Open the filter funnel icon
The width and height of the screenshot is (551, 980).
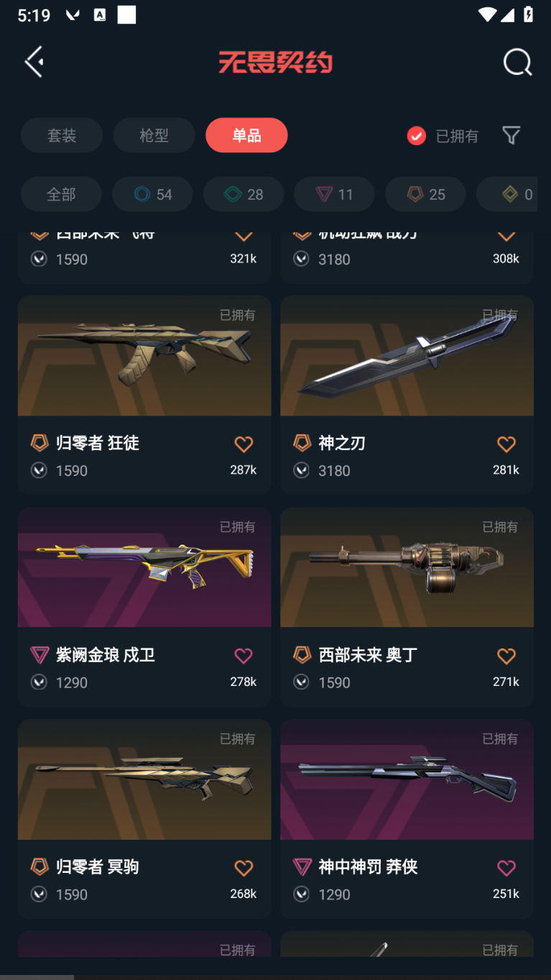click(511, 135)
